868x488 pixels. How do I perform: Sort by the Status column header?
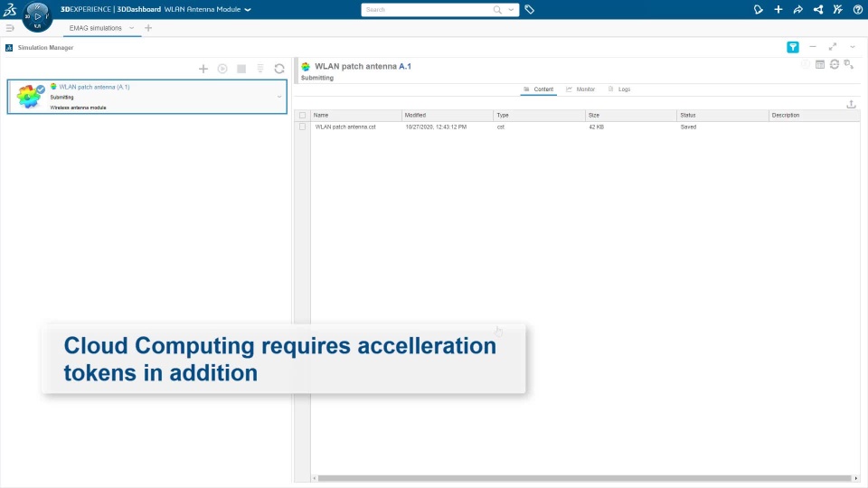pos(723,115)
